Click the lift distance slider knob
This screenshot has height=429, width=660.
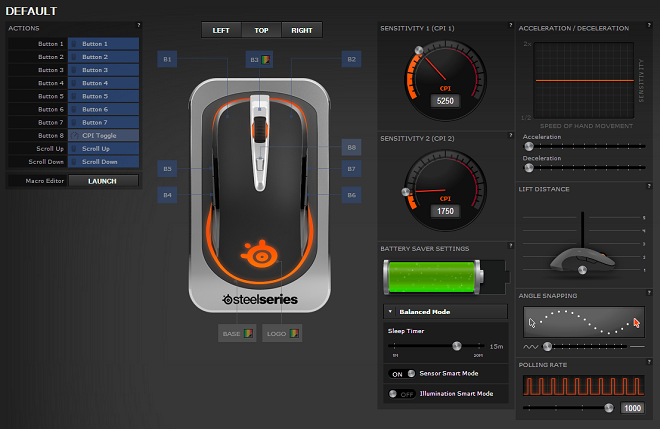tap(583, 270)
